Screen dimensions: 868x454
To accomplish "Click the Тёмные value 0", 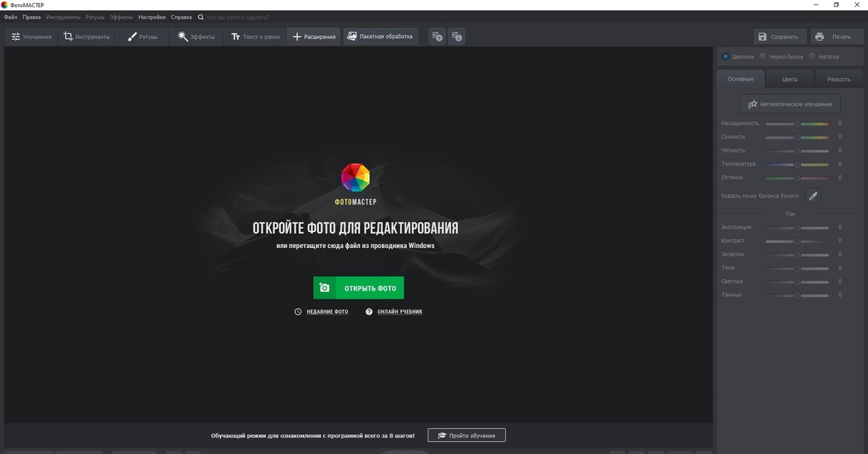I will [840, 295].
